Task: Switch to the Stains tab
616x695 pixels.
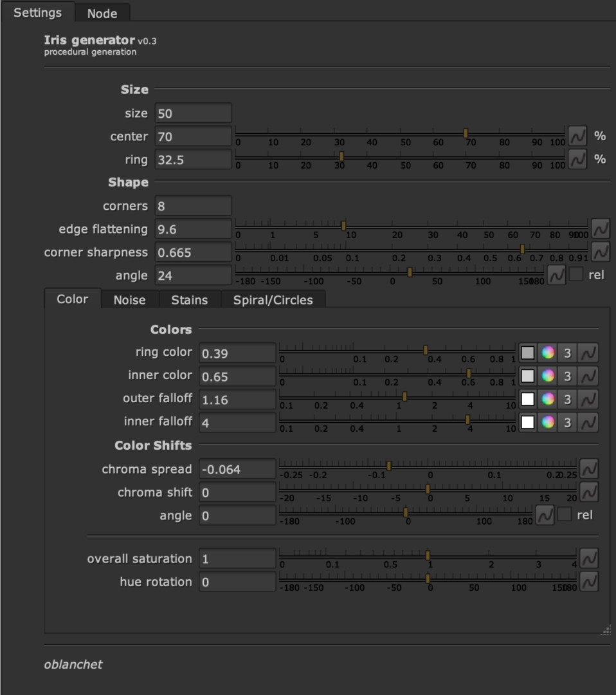Action: point(189,300)
